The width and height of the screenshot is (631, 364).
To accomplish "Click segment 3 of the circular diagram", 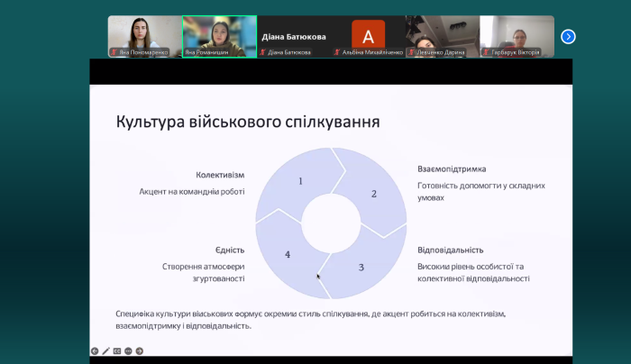I will pyautogui.click(x=361, y=267).
